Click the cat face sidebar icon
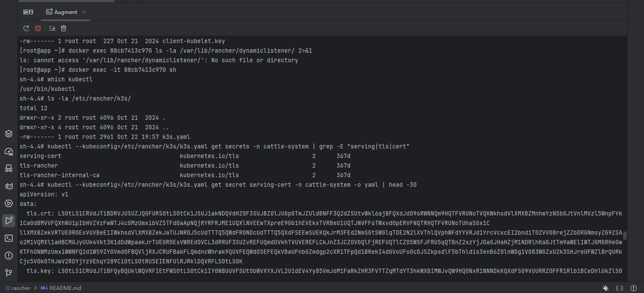The image size is (644, 293). pyautogui.click(x=9, y=186)
